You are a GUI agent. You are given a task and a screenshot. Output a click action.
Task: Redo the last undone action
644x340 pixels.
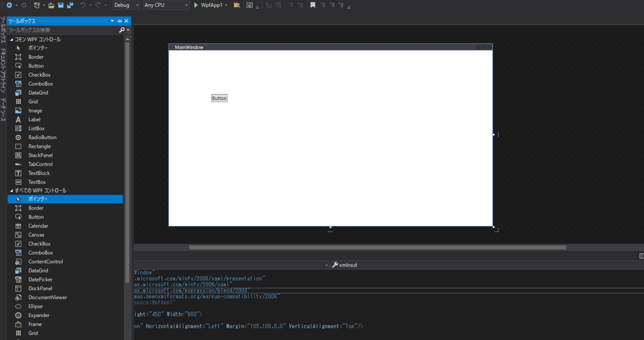[98, 5]
